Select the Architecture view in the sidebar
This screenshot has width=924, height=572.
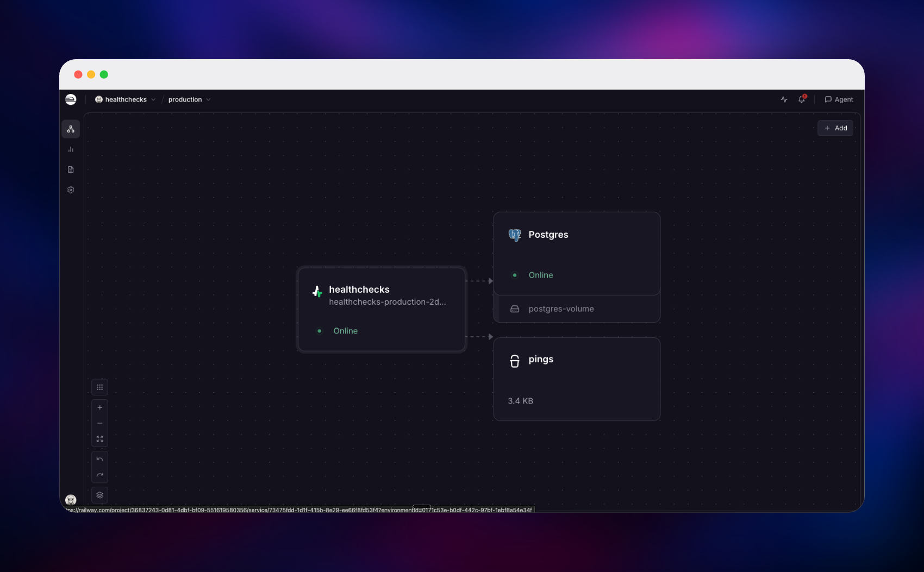[x=71, y=129]
